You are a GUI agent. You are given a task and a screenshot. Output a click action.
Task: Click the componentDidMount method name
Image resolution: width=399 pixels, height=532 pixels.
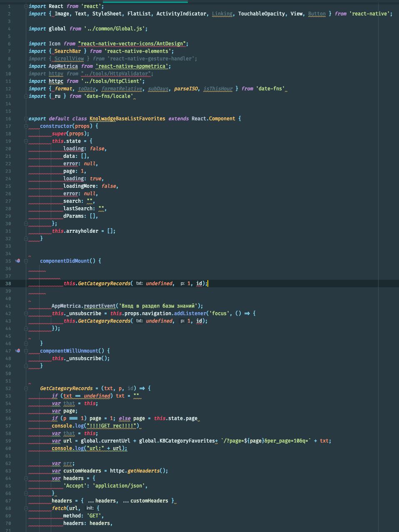point(65,261)
